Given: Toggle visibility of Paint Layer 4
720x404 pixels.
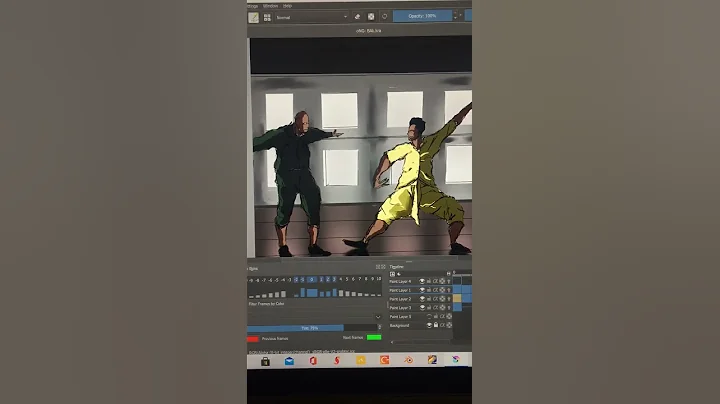Looking at the screenshot, I should point(422,281).
